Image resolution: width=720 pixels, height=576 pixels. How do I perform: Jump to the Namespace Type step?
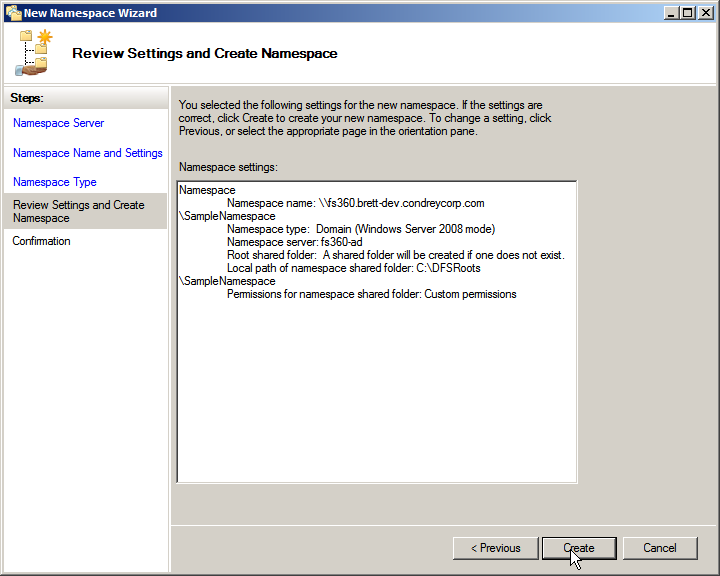(55, 182)
